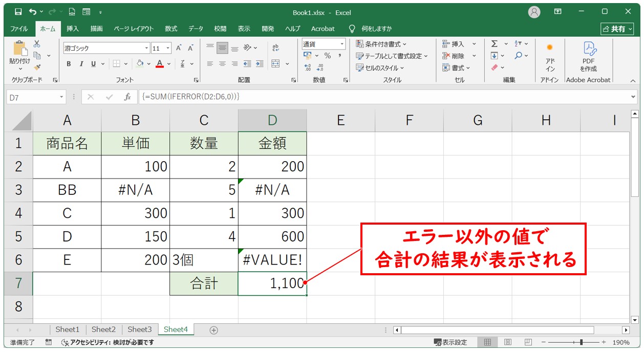Screen dimensions: 644x352
Task: Click the zoom slider handle
Action: 581,342
